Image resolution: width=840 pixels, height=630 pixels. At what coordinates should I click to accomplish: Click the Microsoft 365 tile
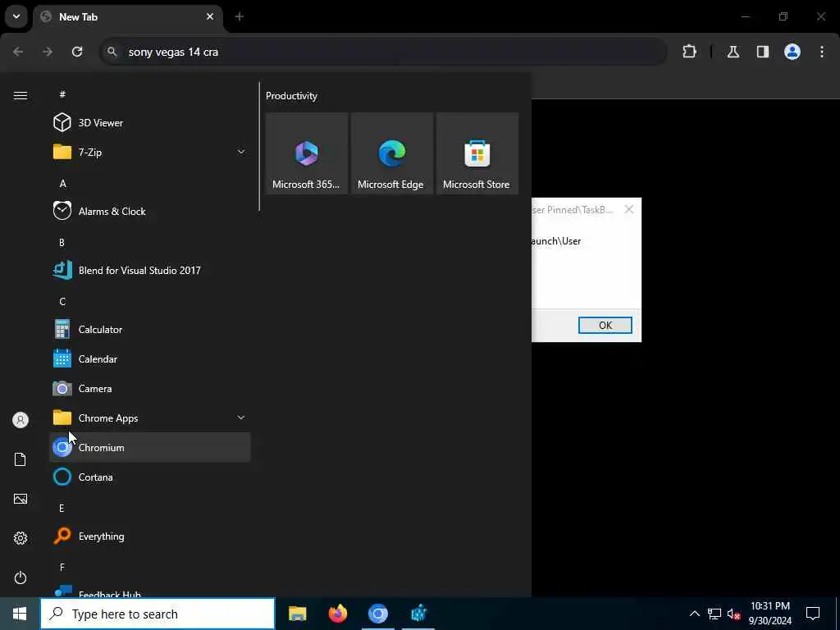(x=307, y=153)
